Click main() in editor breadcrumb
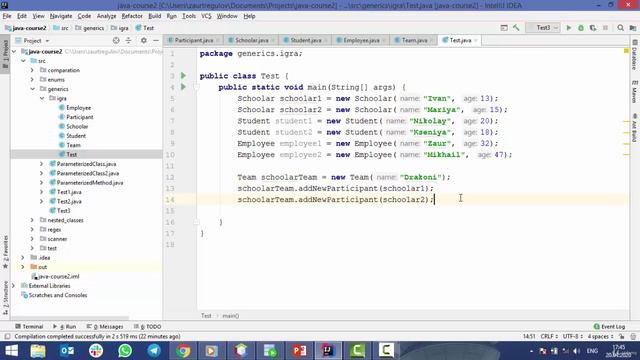This screenshot has height=360, width=640. pyautogui.click(x=231, y=316)
